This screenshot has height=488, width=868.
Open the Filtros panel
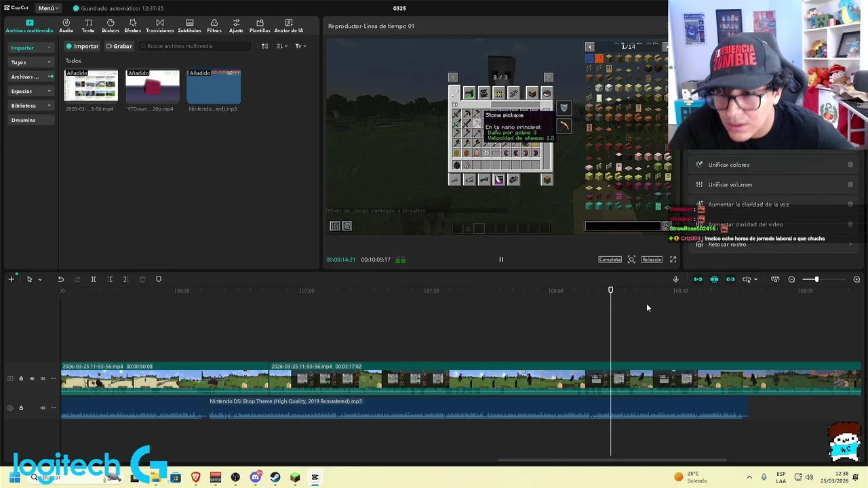214,26
